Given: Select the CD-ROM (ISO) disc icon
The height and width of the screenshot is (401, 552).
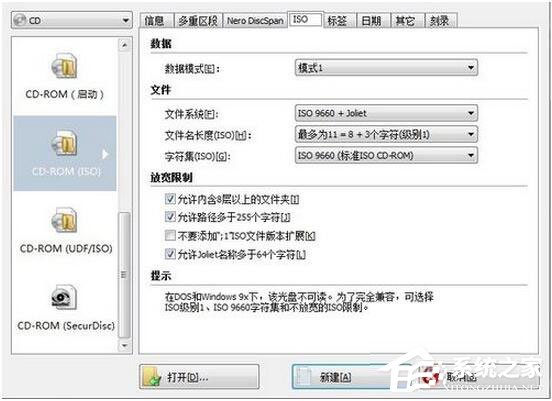Looking at the screenshot, I should (x=64, y=143).
